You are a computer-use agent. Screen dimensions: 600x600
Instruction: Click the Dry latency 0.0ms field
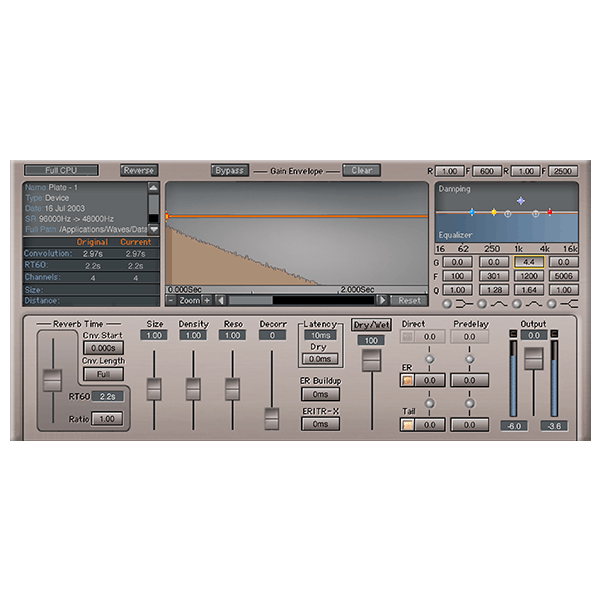(320, 359)
